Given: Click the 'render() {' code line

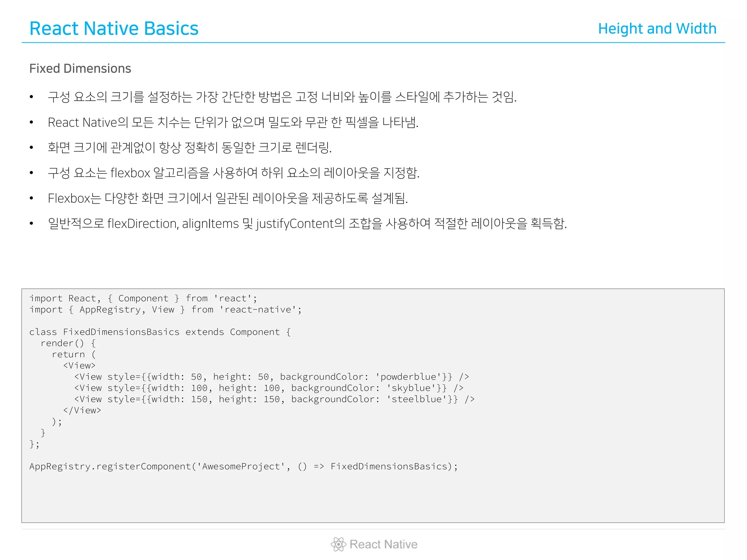Looking at the screenshot, I should pyautogui.click(x=68, y=343).
